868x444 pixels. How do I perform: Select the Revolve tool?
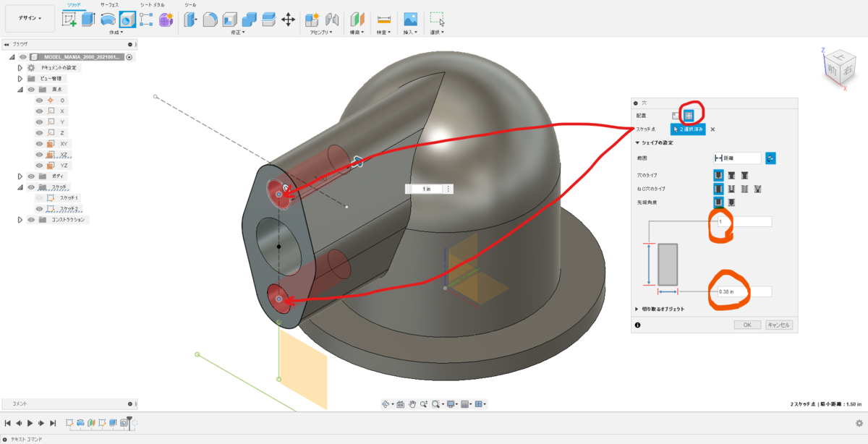[x=108, y=20]
